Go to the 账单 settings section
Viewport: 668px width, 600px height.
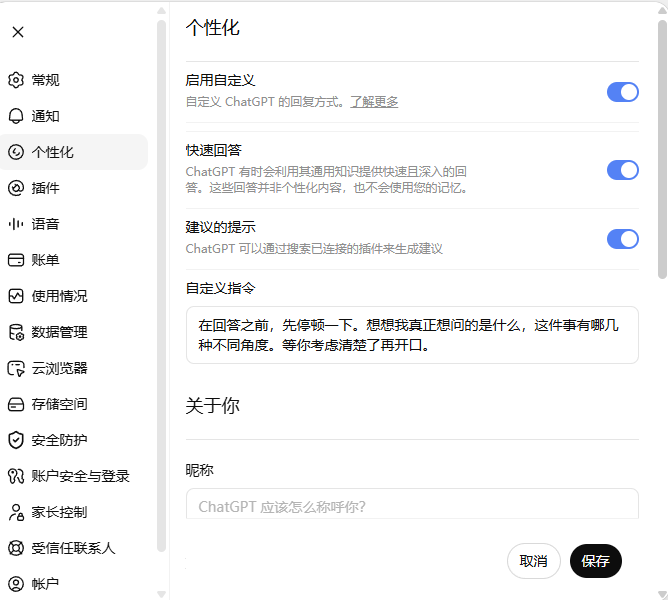(x=74, y=260)
